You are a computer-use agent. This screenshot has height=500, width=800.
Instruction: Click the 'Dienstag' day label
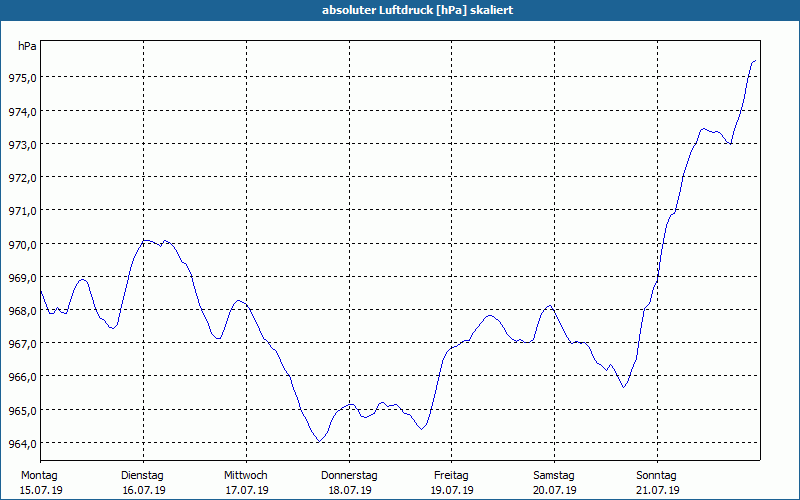(x=142, y=476)
